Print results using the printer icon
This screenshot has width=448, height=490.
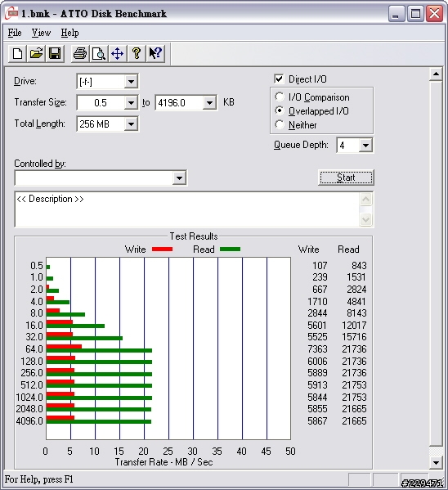[x=80, y=53]
